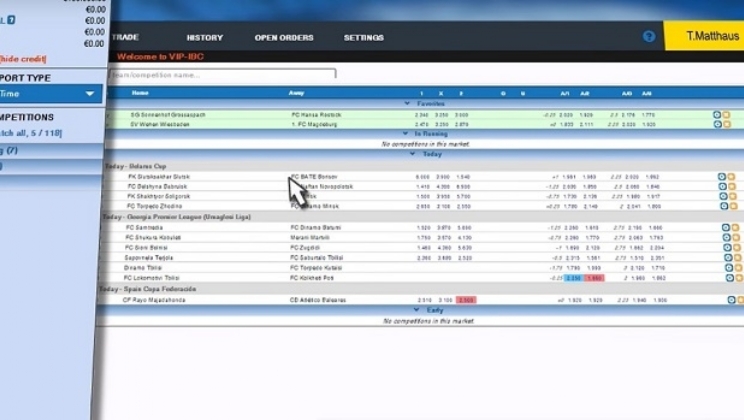Viewport: 744px width, 420px height.
Task: Click the small blue info icon beside credit
Action: point(11,20)
